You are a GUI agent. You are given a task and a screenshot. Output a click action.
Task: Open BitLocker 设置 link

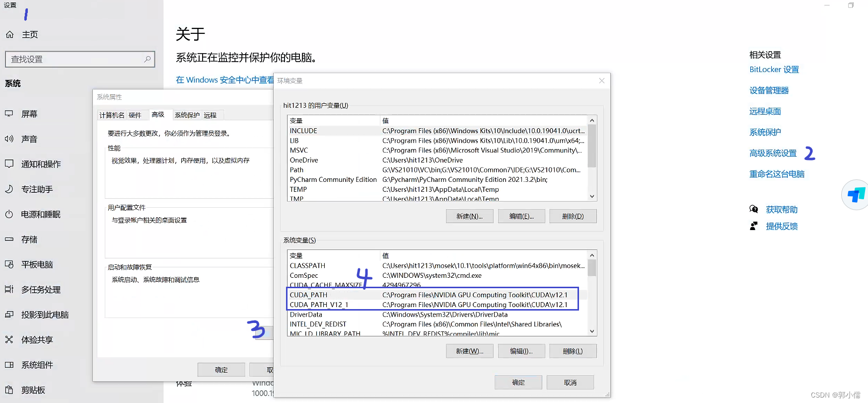click(x=774, y=70)
